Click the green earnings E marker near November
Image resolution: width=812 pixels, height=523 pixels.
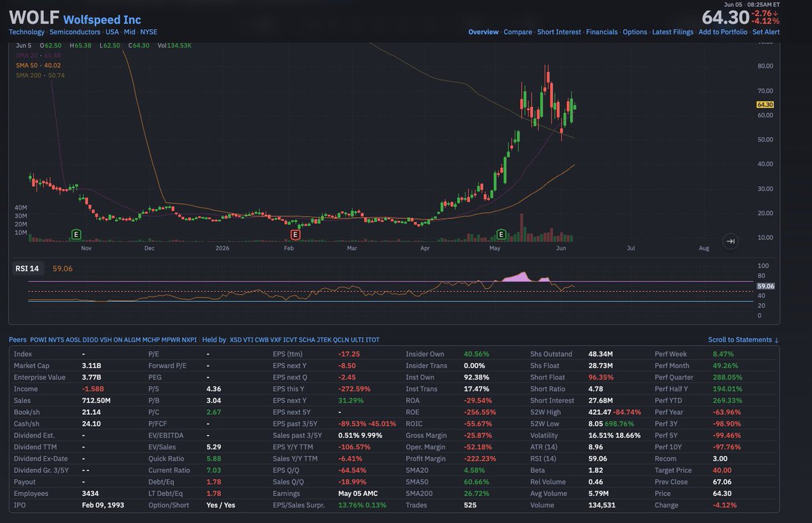click(76, 234)
